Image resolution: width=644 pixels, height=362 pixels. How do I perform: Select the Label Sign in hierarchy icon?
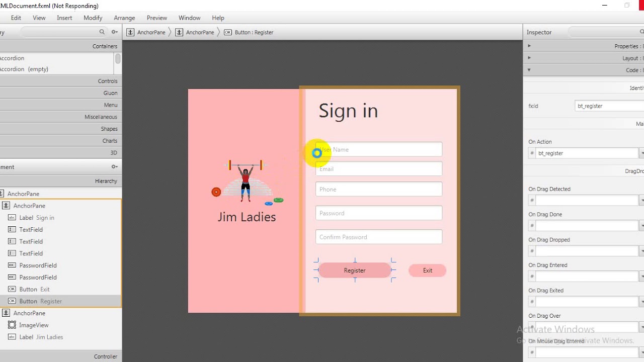(x=12, y=218)
